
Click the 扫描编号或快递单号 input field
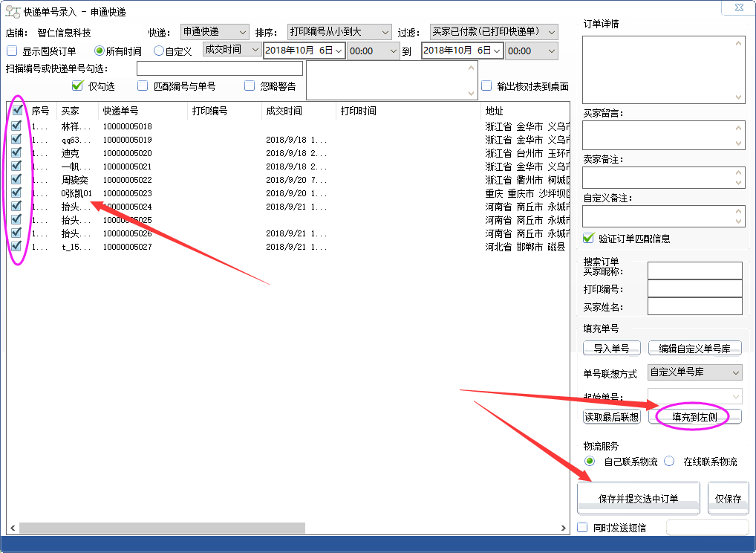[219, 68]
